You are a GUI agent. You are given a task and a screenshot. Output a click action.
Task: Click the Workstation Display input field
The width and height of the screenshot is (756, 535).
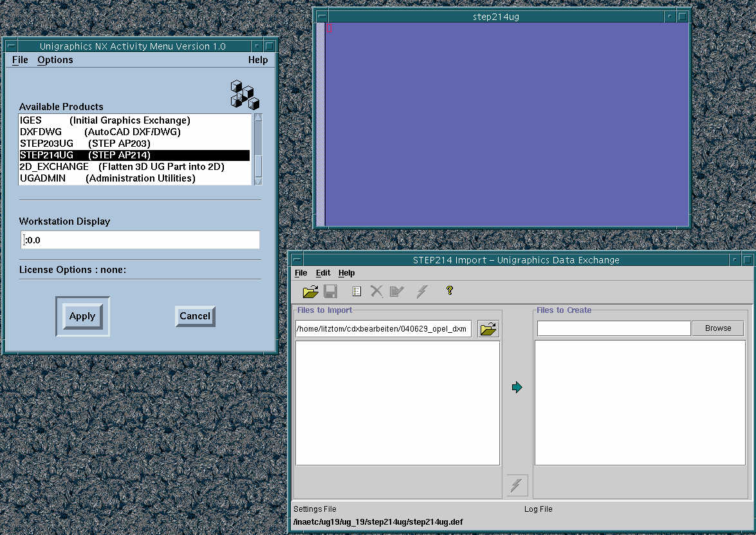coord(140,239)
